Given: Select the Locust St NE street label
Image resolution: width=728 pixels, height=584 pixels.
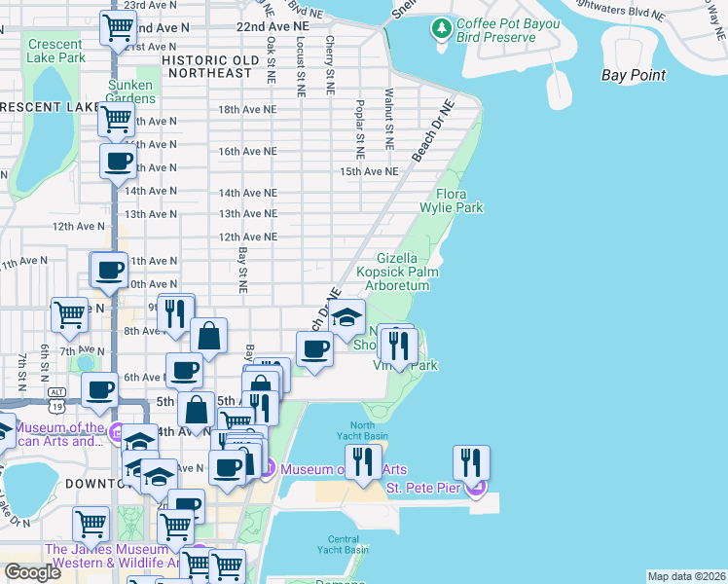Looking at the screenshot, I should [301, 66].
